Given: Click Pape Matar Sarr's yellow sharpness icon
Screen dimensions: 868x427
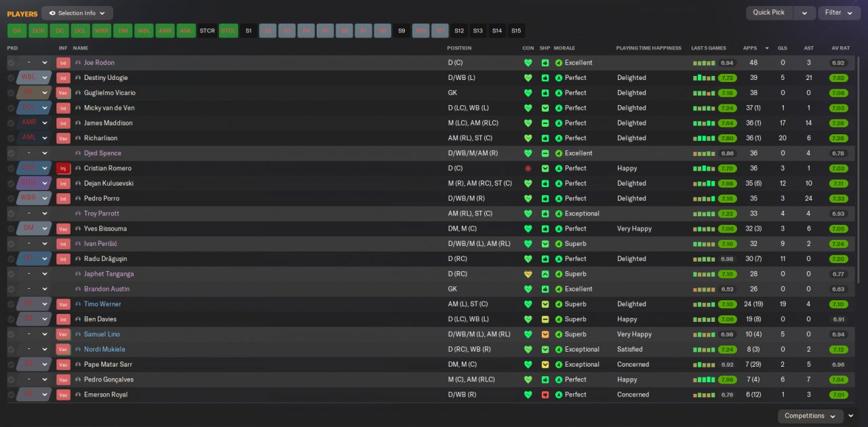Looking at the screenshot, I should [x=545, y=365].
